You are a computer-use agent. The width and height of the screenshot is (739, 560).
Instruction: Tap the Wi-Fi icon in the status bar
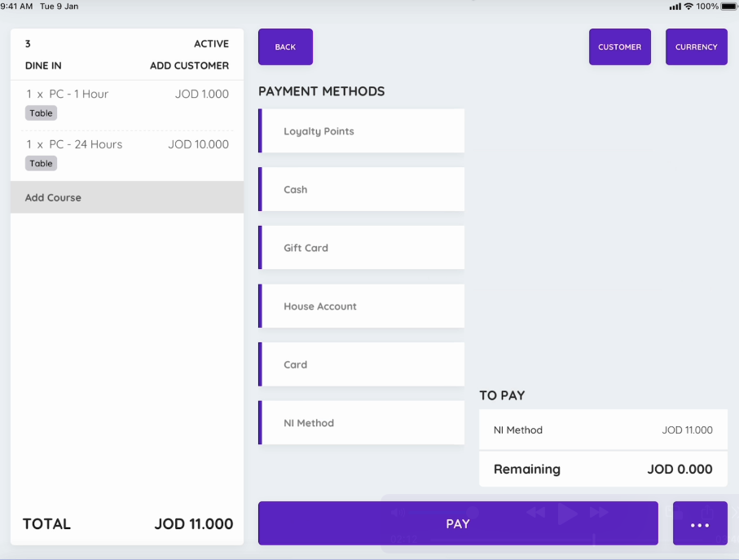pos(688,7)
